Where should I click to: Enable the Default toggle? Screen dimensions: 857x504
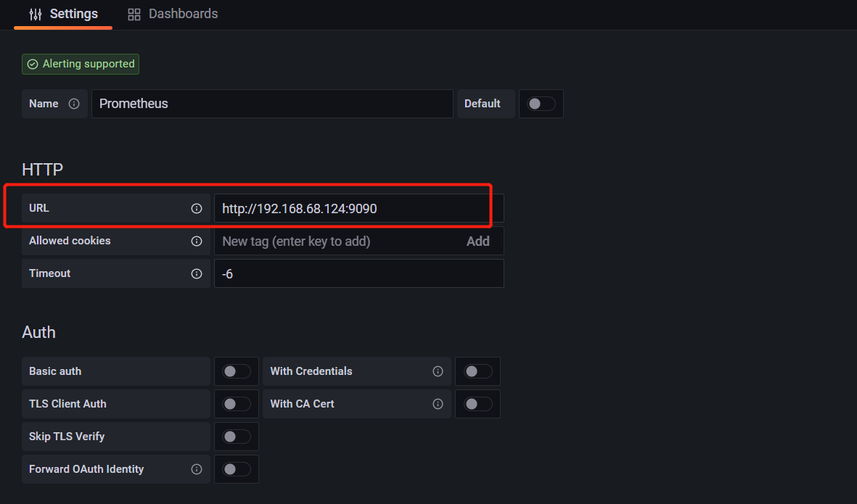541,103
